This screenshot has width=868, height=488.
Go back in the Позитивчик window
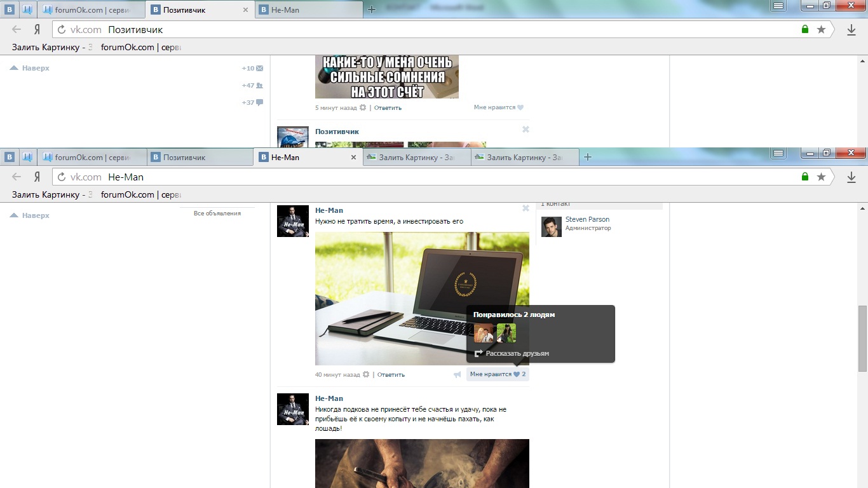click(17, 29)
